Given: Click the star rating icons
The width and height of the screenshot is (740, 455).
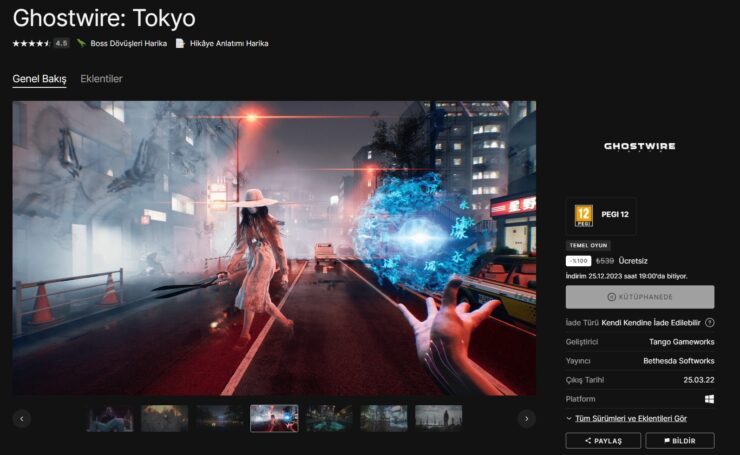Looking at the screenshot, I should point(31,43).
